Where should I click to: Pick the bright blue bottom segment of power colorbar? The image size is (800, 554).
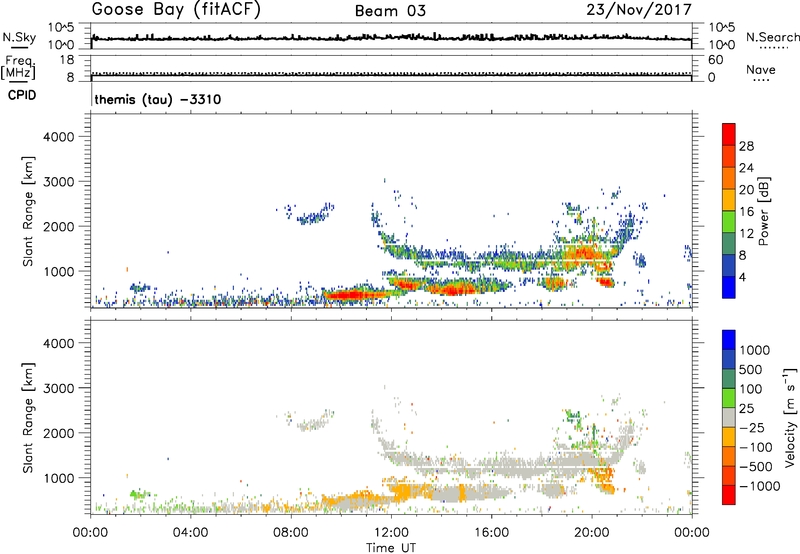729,287
